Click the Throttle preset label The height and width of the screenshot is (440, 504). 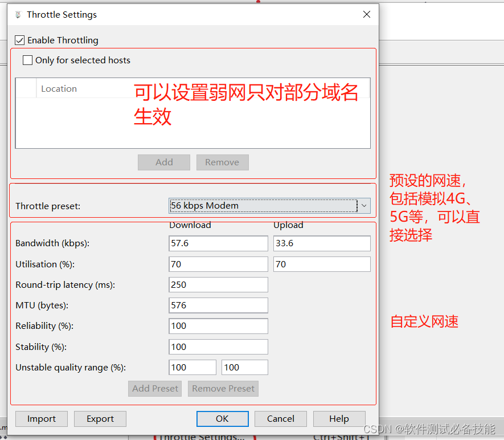click(48, 206)
